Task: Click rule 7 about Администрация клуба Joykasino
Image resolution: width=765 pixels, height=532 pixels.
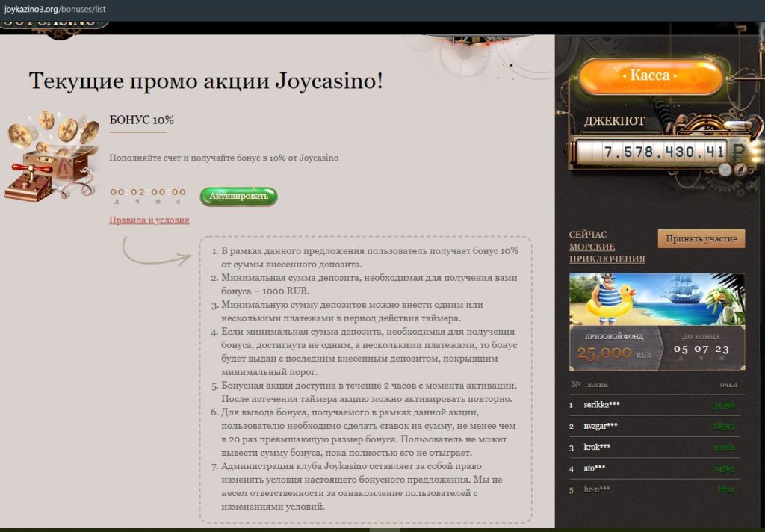Action: 362,486
